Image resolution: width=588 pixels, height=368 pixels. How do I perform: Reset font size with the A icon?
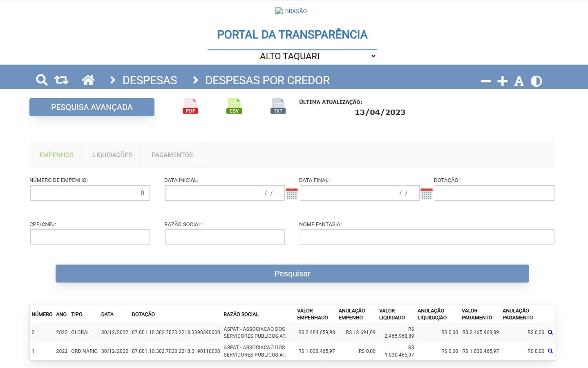coord(519,81)
